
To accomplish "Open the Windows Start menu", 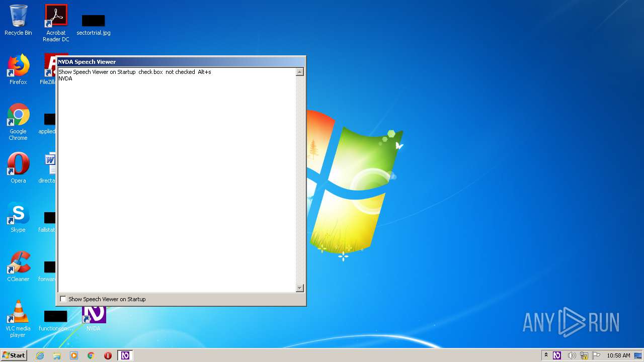I will [14, 355].
